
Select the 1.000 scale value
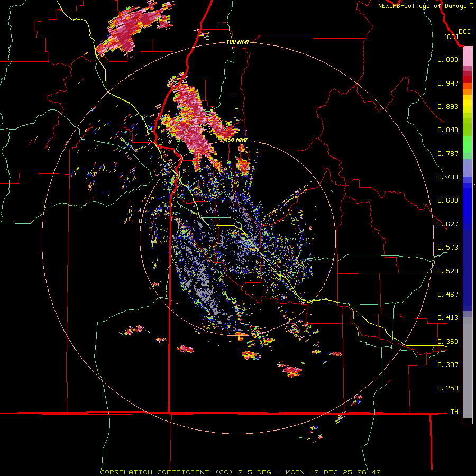coord(448,59)
